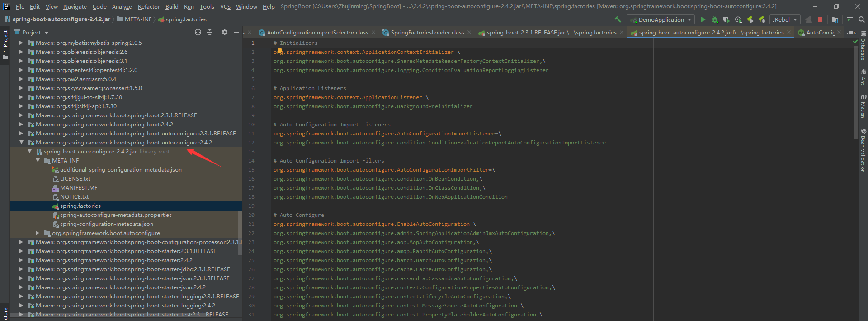
Task: Close the spring-boot-autoconfigure-2.4.2.jar spring.factories tab
Action: [789, 32]
